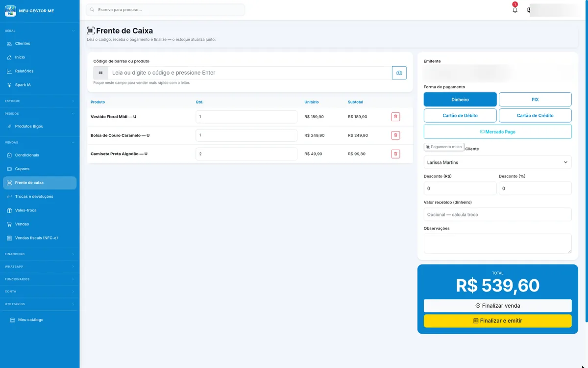Click the people icon beside Clientes
This screenshot has height=368, width=588.
[x=9, y=44]
